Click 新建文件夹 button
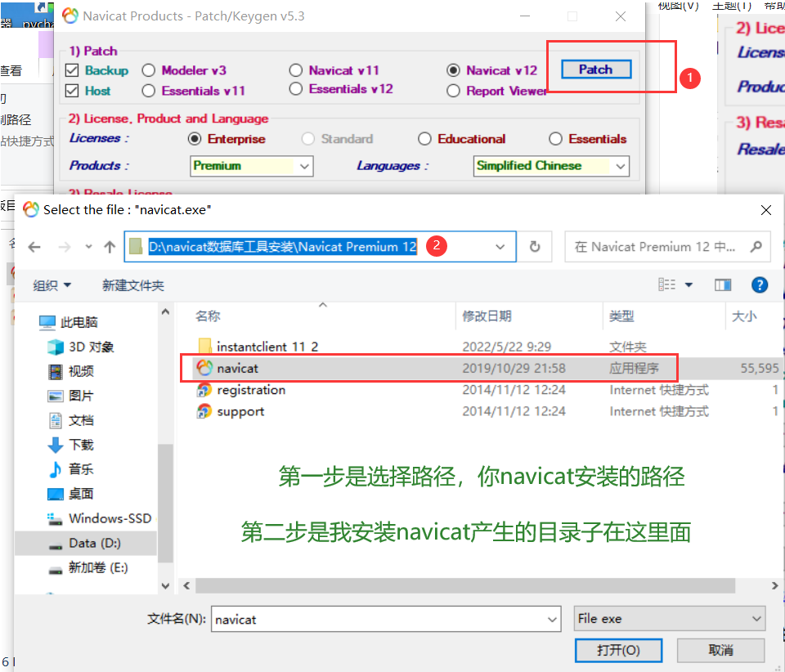This screenshot has height=672, width=785. tap(133, 285)
